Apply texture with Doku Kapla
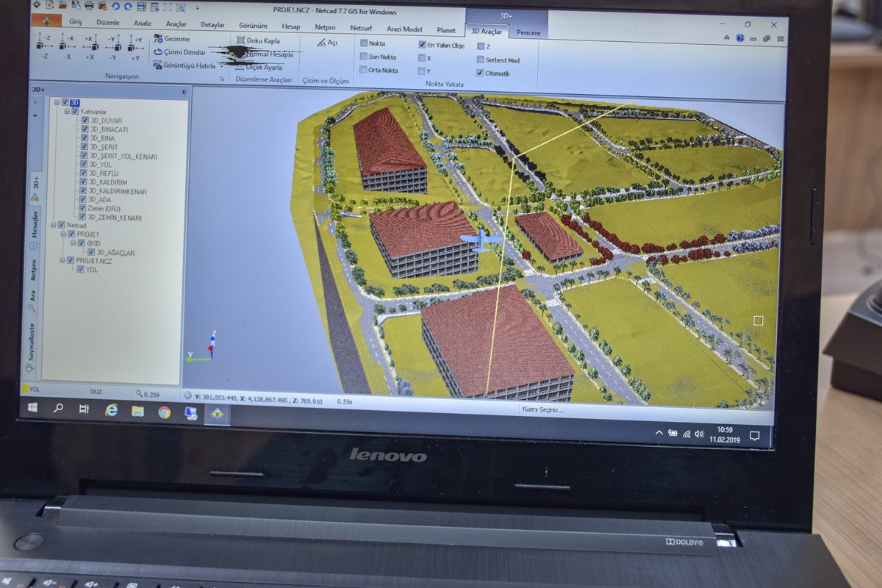This screenshot has height=588, width=882. 258,40
